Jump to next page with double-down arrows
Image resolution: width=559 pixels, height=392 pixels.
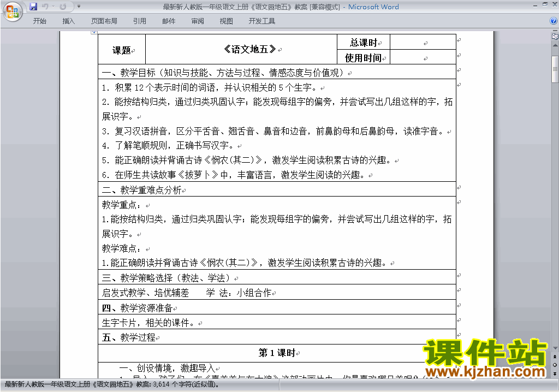(x=555, y=373)
